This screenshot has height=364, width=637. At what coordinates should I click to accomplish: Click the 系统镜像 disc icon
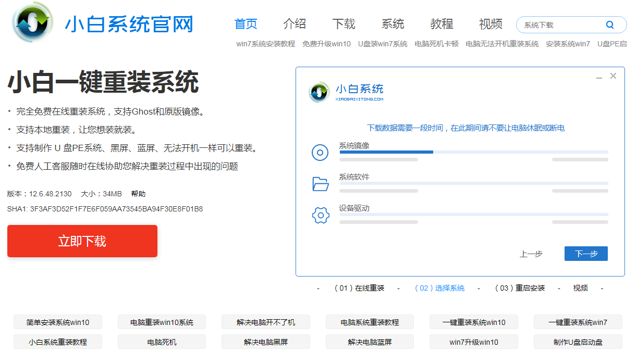tap(320, 153)
